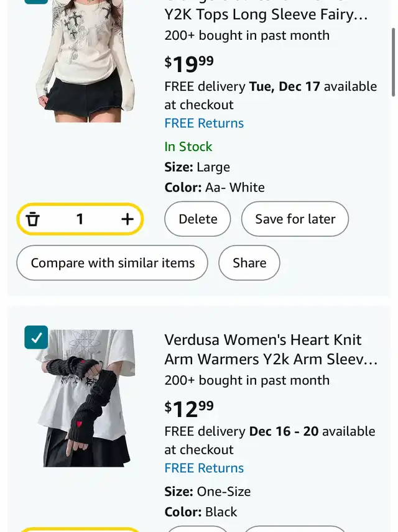Open FREE Returns link under $12.99 item
This screenshot has width=398, height=532.
204,468
